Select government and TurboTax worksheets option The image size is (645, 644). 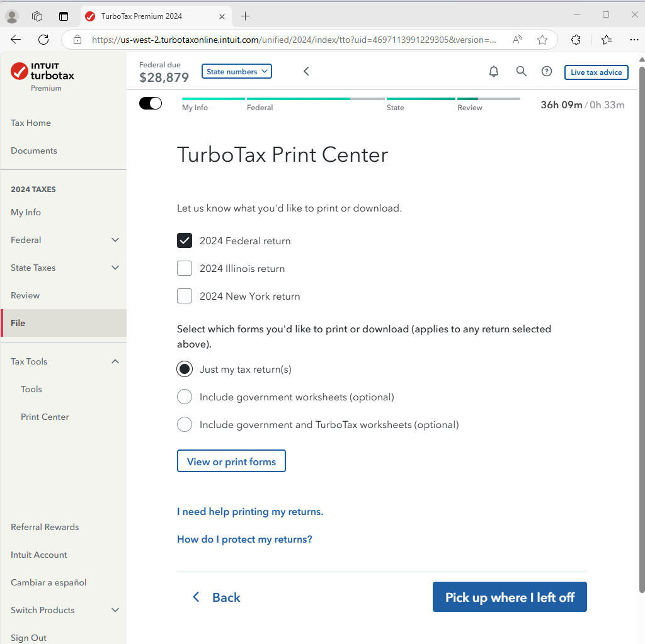[x=185, y=424]
